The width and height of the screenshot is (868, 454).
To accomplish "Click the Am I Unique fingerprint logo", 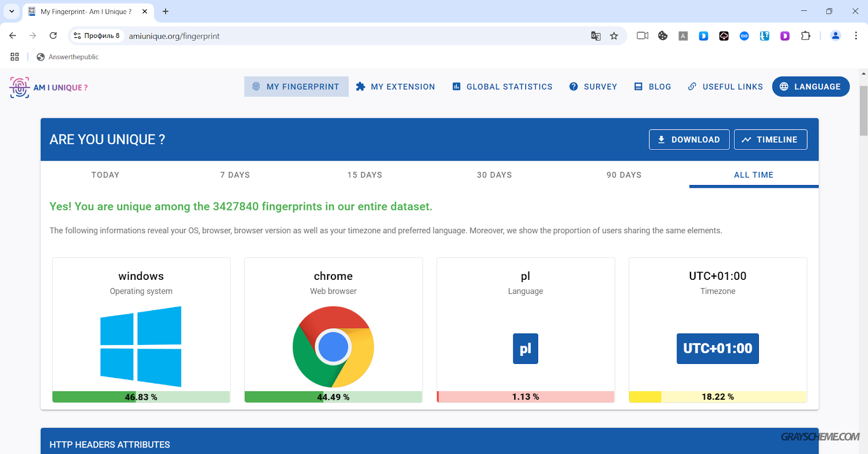I will point(48,87).
